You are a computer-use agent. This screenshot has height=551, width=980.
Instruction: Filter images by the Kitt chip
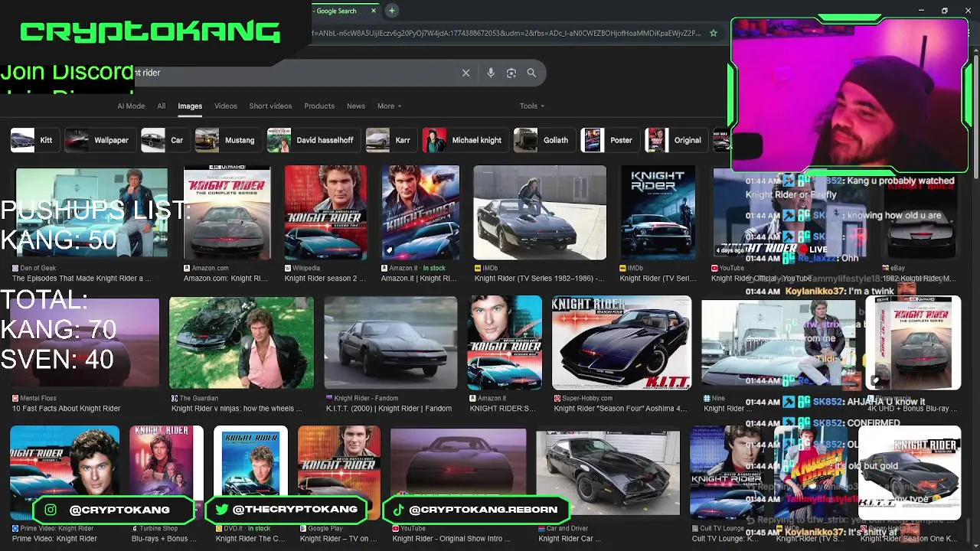point(34,140)
